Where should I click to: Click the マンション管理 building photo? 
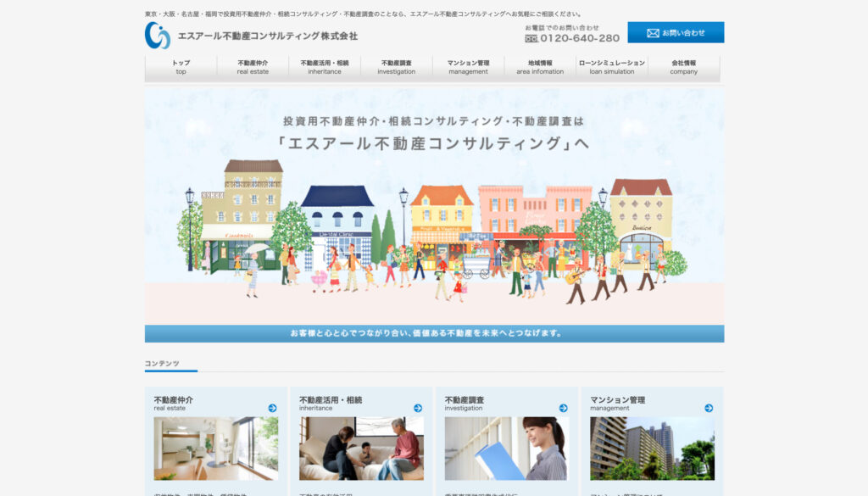[x=654, y=448]
